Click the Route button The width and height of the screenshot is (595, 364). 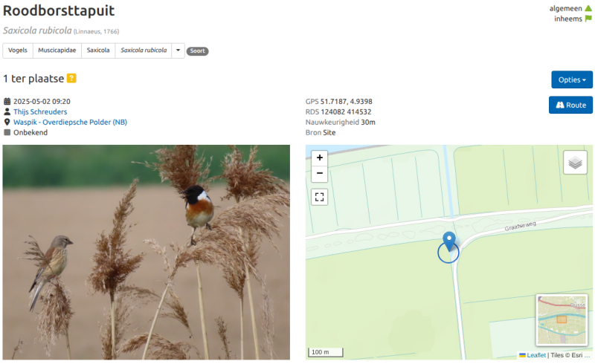(x=570, y=105)
